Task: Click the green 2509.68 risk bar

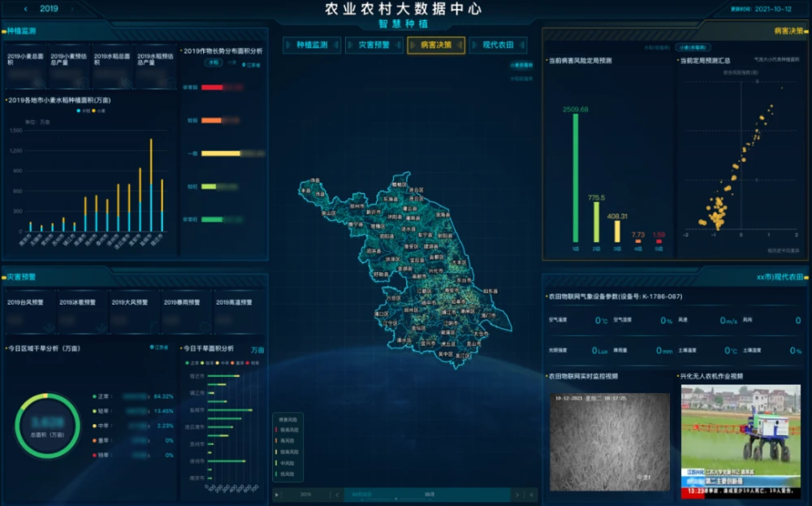Action: point(576,178)
